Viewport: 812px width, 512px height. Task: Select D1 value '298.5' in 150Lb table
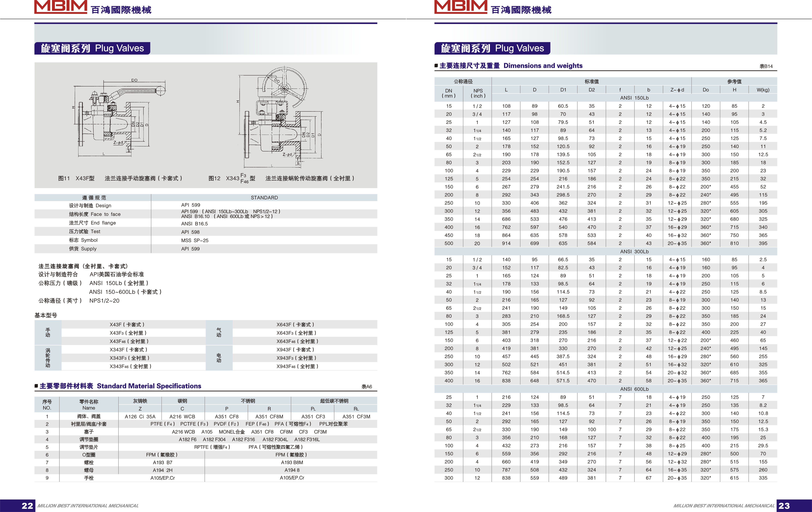pos(563,195)
